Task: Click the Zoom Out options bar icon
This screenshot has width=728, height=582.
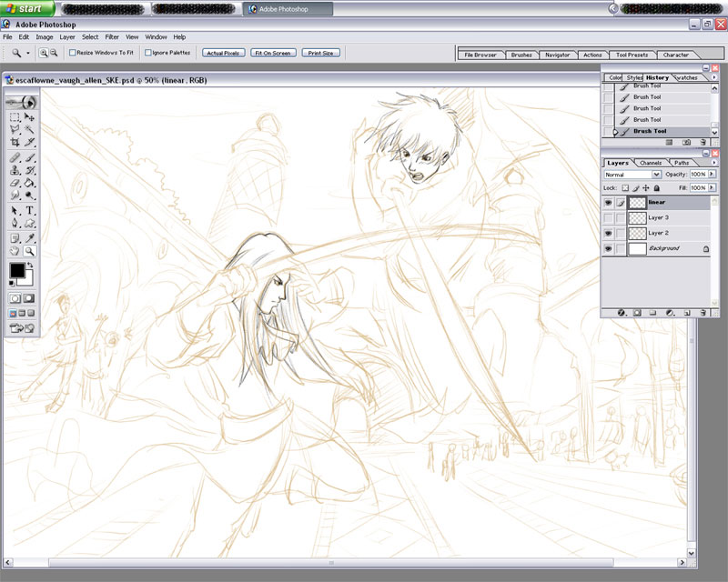Action: 54,53
